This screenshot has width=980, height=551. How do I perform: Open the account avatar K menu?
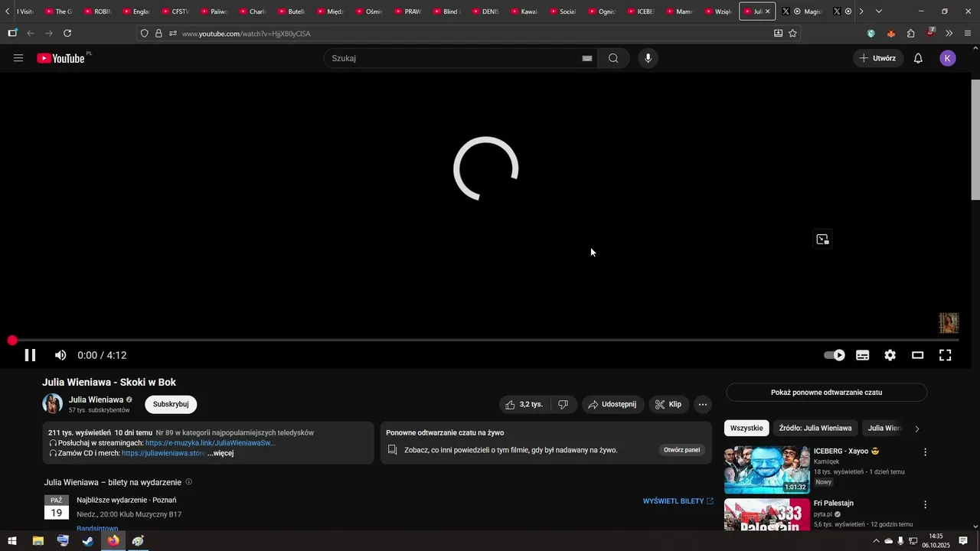pyautogui.click(x=948, y=58)
